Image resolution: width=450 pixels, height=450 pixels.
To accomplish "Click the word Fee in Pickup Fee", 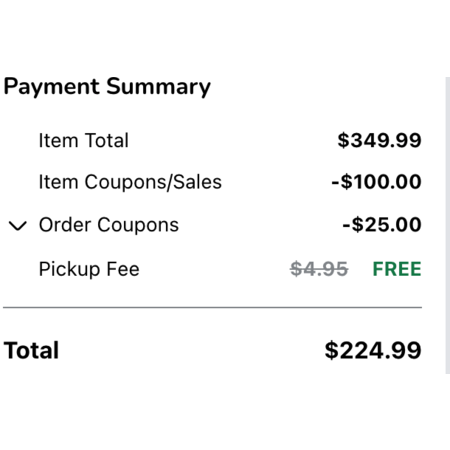I will (x=123, y=269).
